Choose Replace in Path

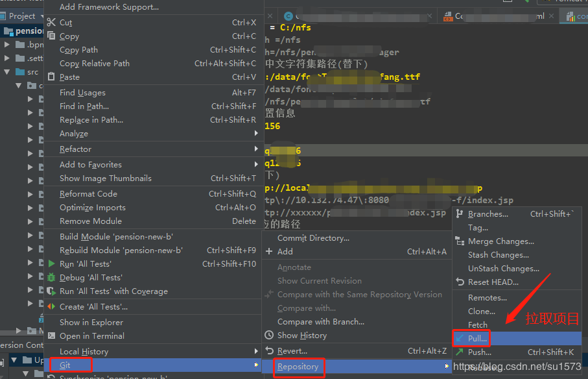[x=154, y=119]
